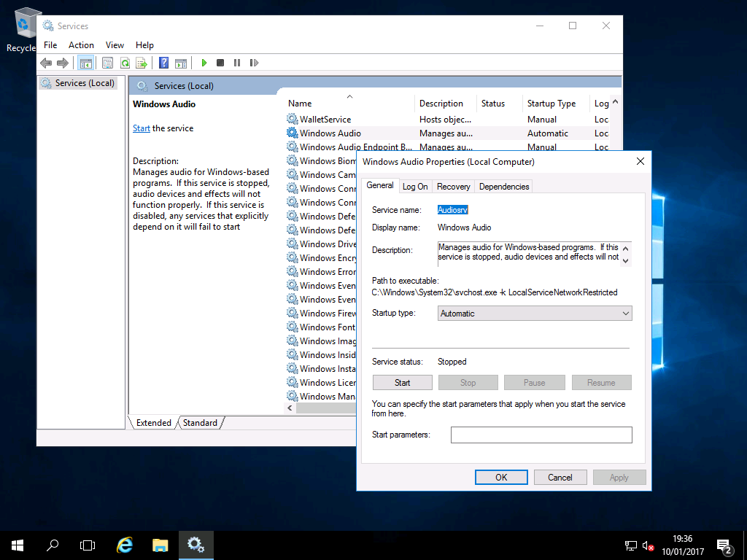
Task: Open the Help menu
Action: tap(144, 45)
